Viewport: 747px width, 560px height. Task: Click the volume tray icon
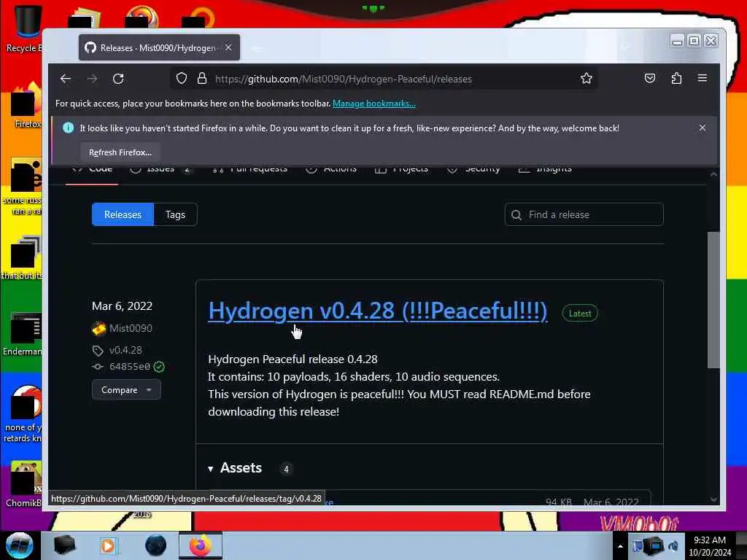click(x=673, y=546)
